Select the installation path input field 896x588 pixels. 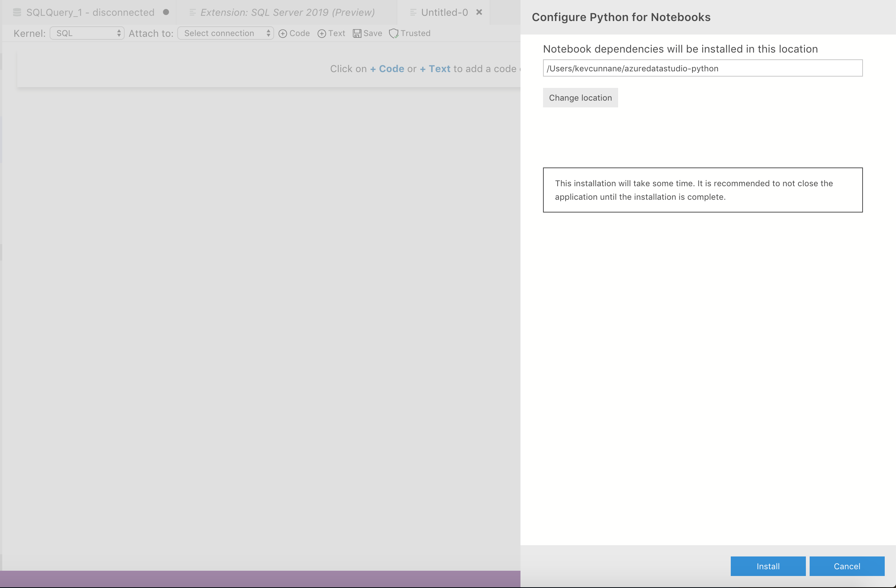coord(703,68)
